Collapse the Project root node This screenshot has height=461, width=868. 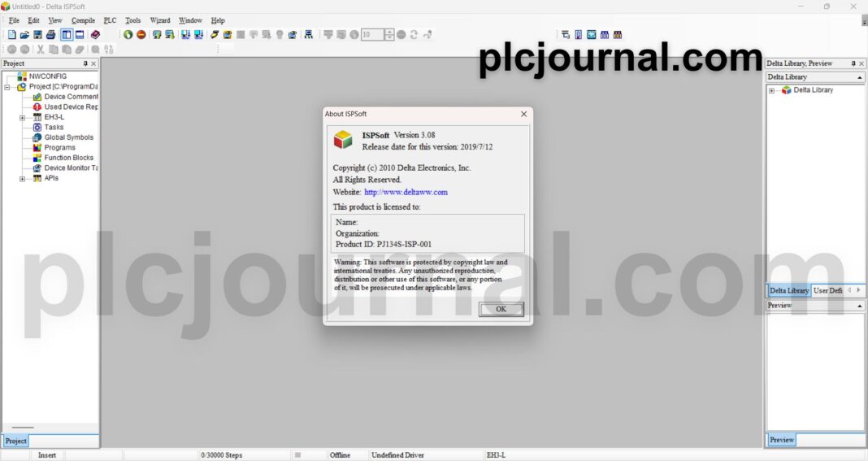pos(7,87)
